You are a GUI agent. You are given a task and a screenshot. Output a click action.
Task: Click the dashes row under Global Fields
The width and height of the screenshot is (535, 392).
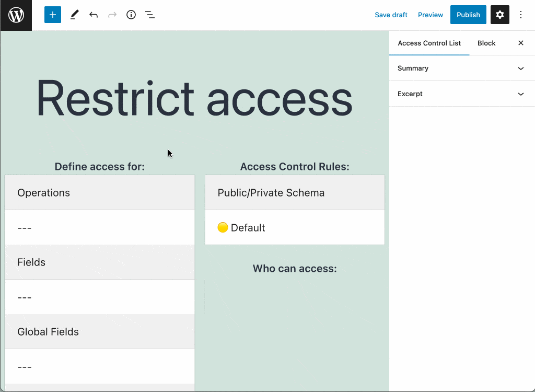100,366
